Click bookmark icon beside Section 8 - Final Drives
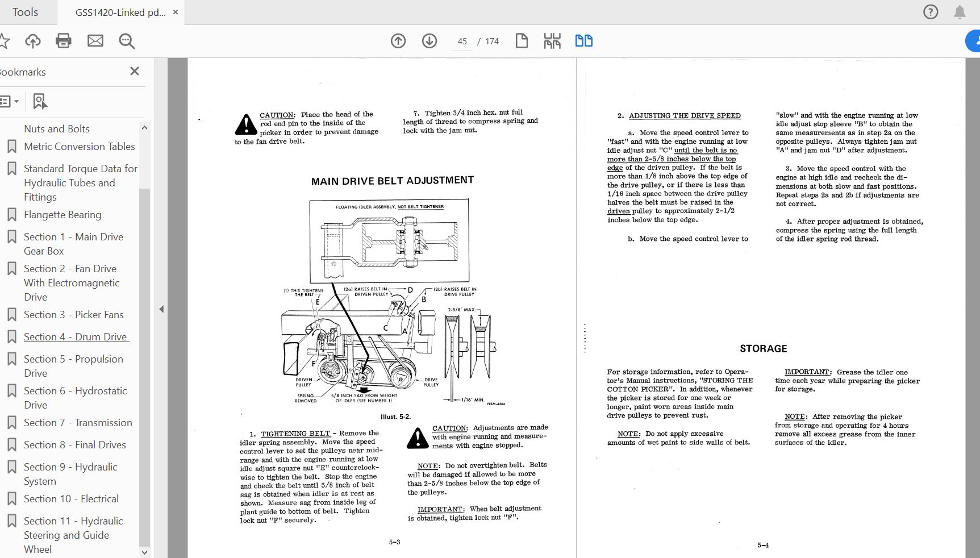980x558 pixels. click(11, 445)
